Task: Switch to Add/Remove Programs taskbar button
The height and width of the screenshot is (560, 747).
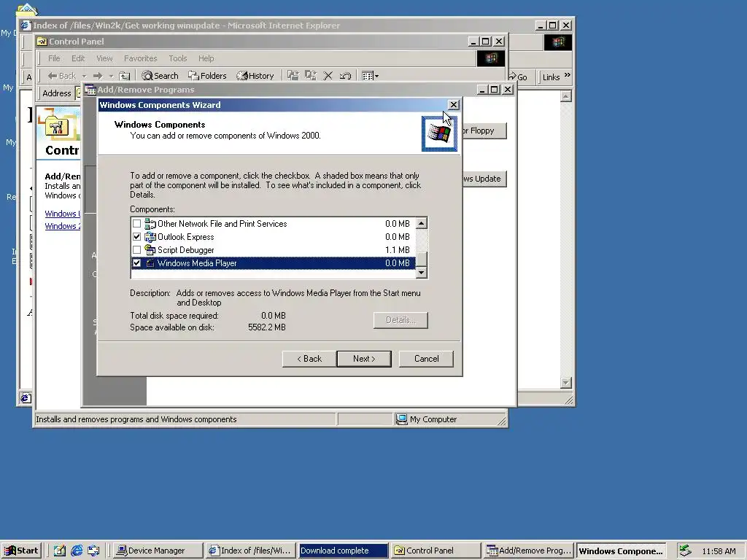Action: (x=528, y=551)
